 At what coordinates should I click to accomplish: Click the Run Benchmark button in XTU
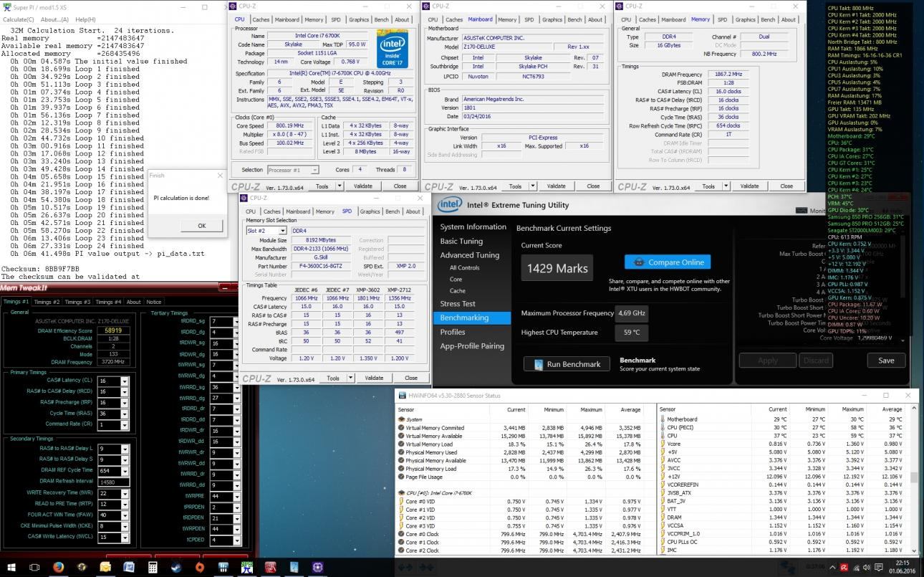[x=567, y=364]
